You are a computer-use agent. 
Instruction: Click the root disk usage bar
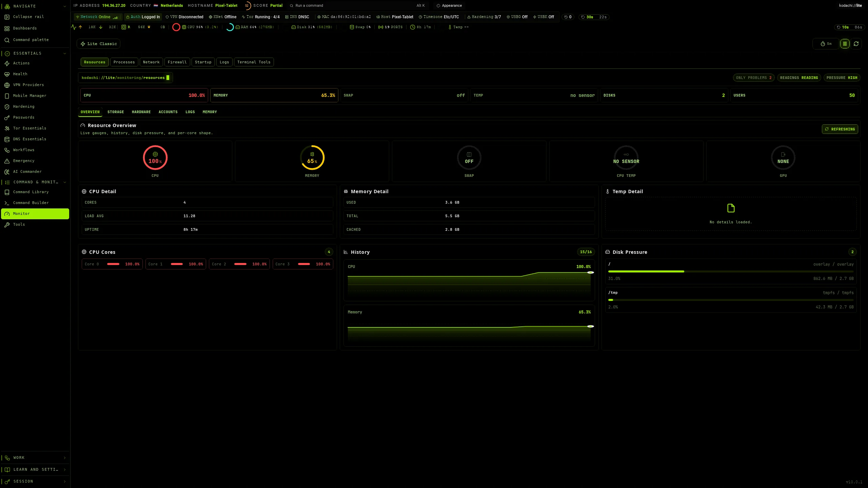click(731, 271)
